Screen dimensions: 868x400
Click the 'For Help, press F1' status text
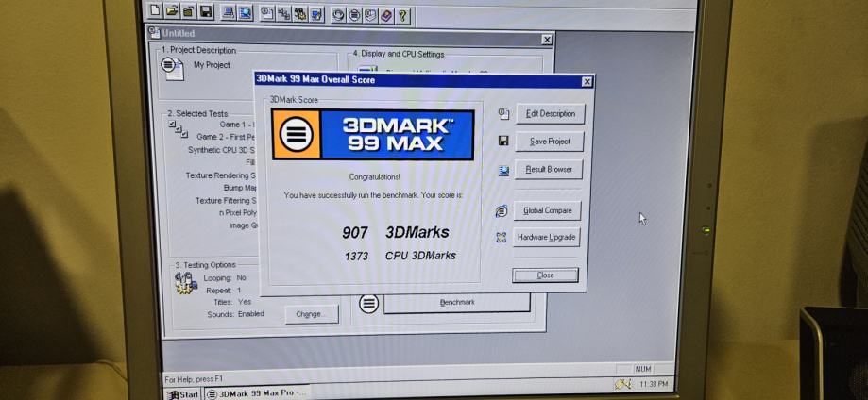(193, 379)
